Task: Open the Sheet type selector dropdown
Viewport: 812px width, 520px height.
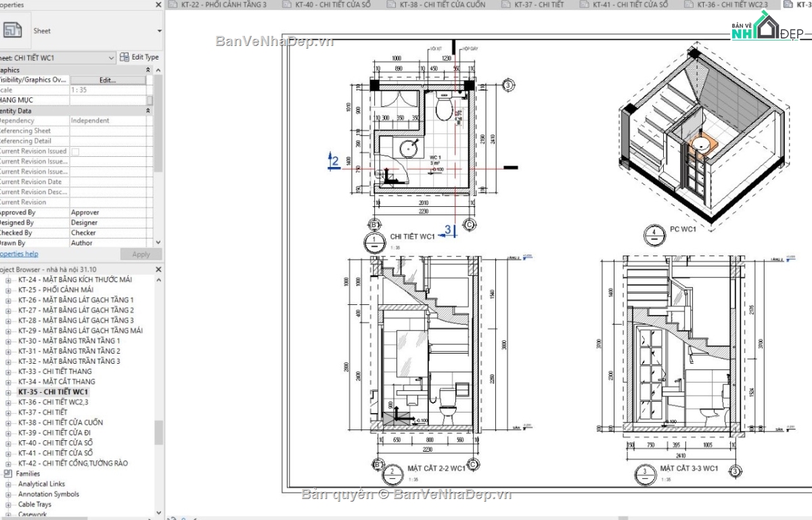Action: (160, 31)
